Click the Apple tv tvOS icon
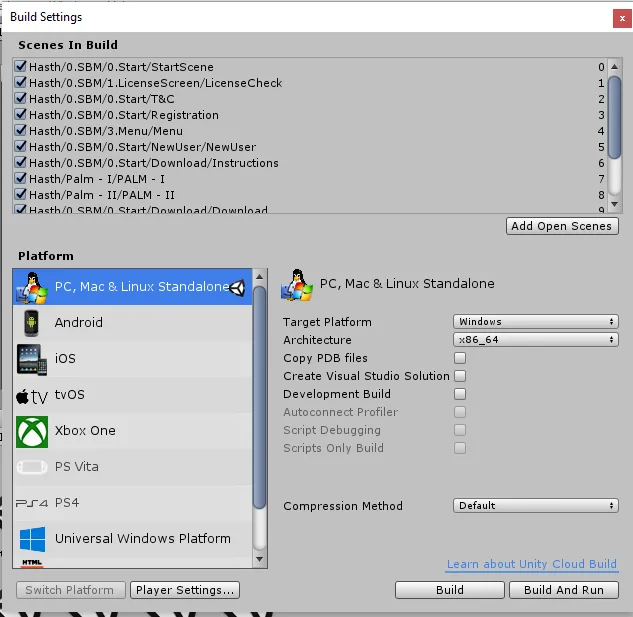 [x=32, y=397]
